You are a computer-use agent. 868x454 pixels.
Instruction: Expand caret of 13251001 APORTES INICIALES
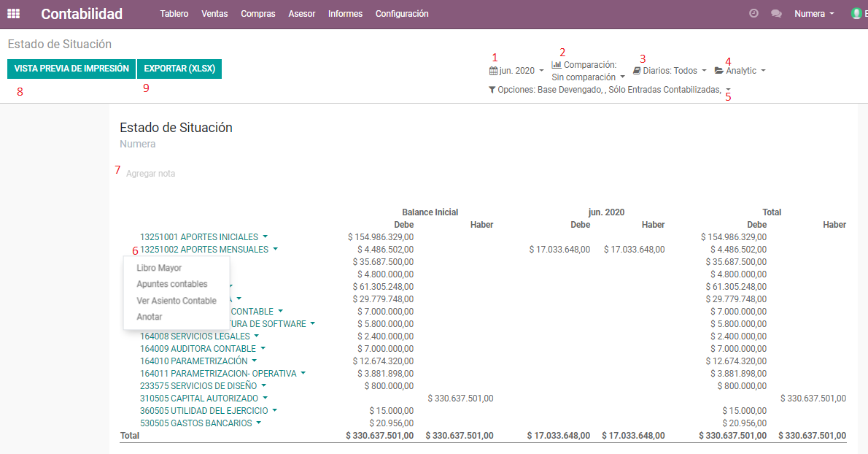(266, 237)
